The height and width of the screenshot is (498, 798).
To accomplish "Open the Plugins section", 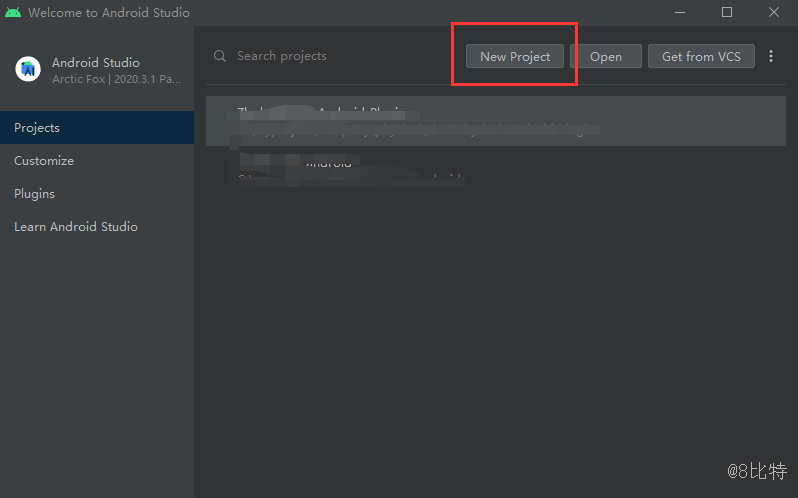I will [x=34, y=194].
